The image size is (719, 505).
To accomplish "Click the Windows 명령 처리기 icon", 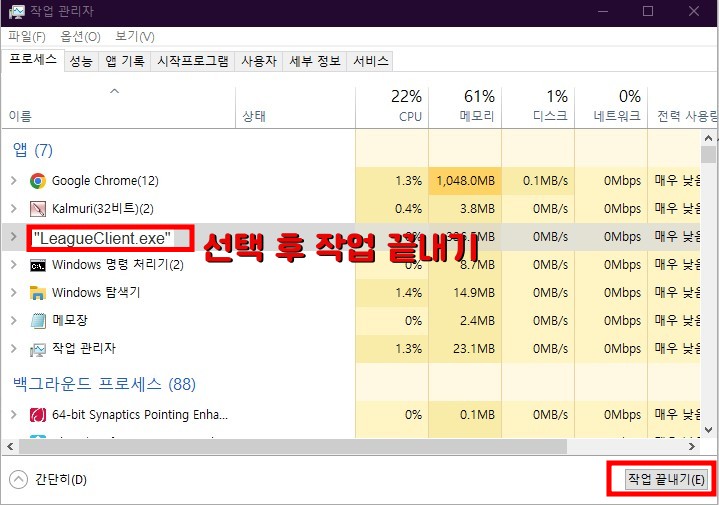I will (38, 265).
